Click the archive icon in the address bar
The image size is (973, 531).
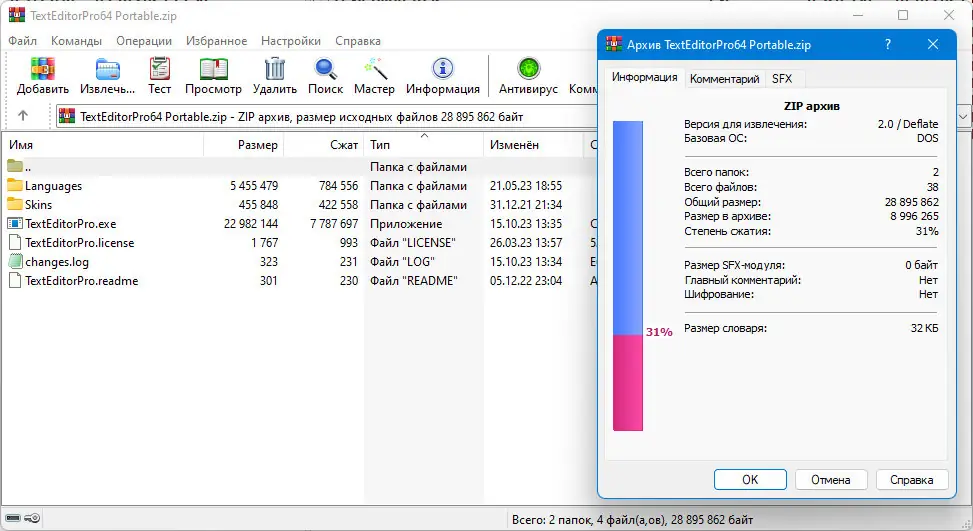click(67, 117)
